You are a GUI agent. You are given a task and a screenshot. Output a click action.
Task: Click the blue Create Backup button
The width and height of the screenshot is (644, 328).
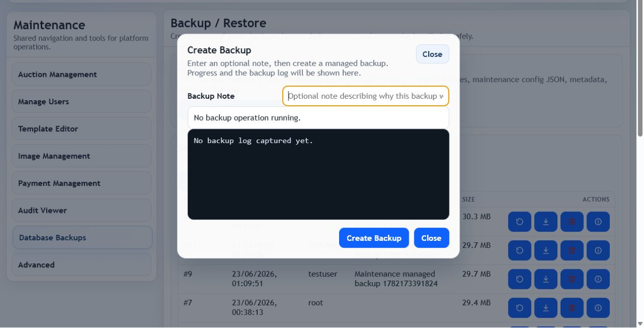click(x=374, y=238)
